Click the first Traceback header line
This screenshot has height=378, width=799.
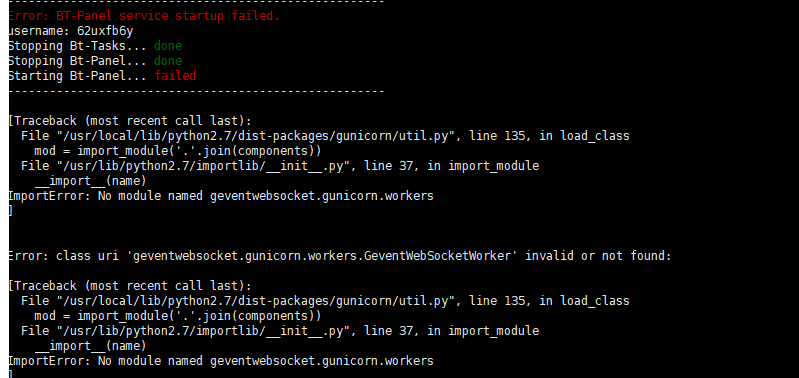click(130, 121)
